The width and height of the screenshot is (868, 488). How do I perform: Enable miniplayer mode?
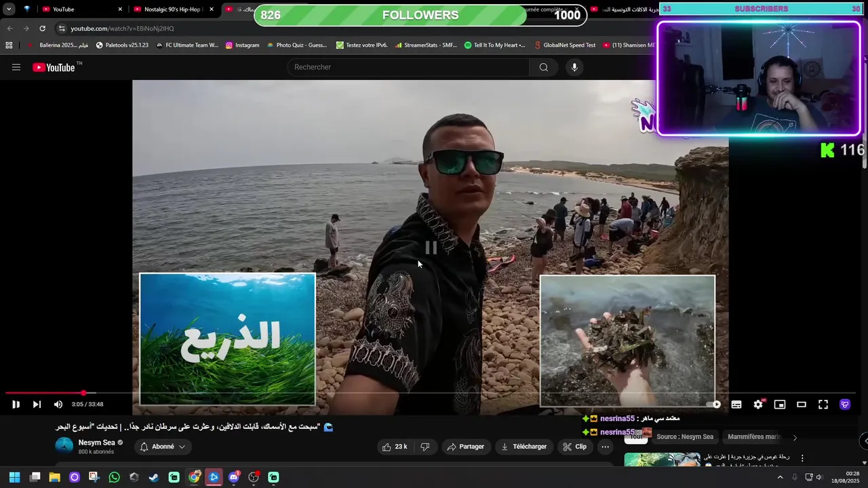(x=780, y=405)
